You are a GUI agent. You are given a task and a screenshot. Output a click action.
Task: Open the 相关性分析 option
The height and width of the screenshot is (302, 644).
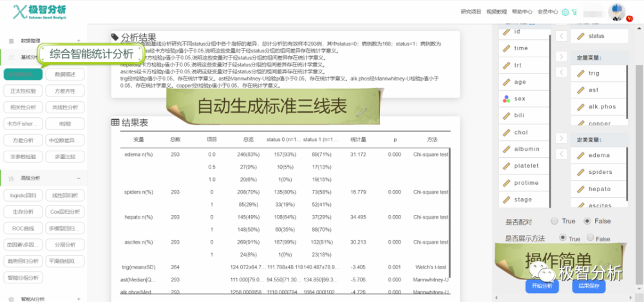click(23, 108)
